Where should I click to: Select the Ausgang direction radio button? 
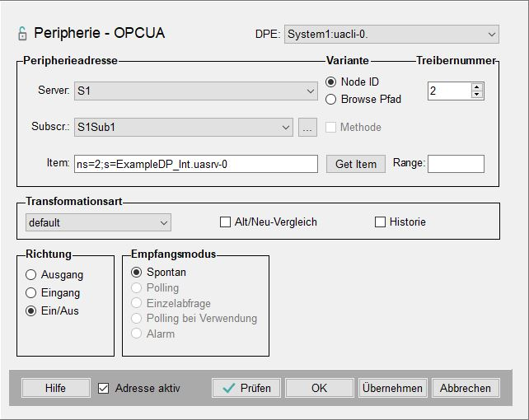coord(31,275)
